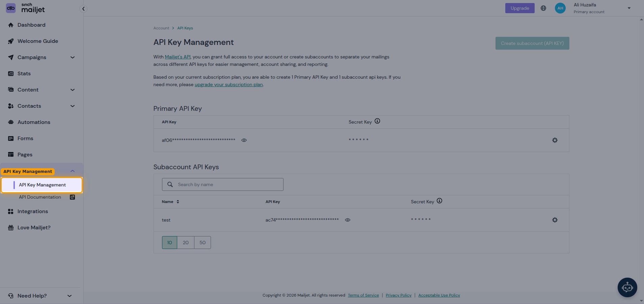Select the API Key Management submenu item
This screenshot has height=304, width=644.
point(42,185)
